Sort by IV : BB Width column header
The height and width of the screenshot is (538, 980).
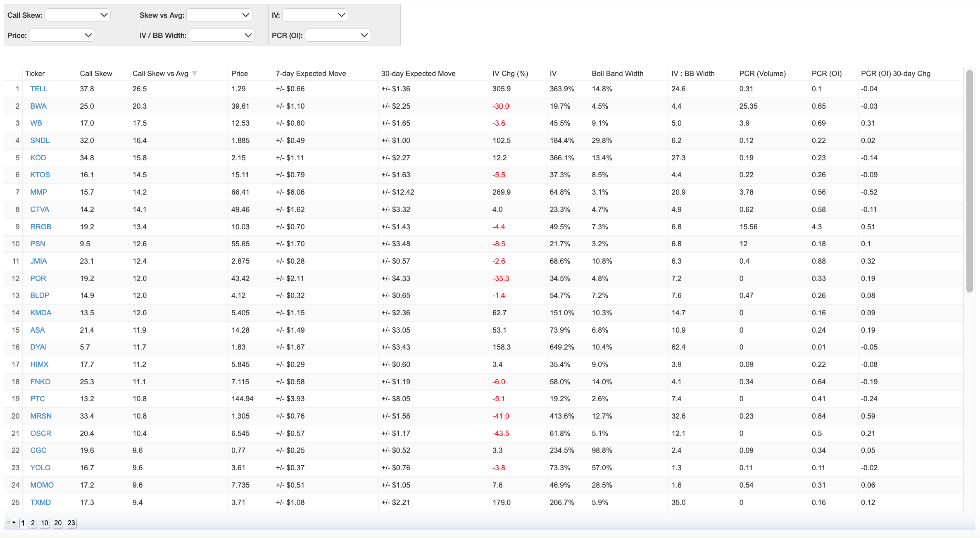(x=693, y=74)
